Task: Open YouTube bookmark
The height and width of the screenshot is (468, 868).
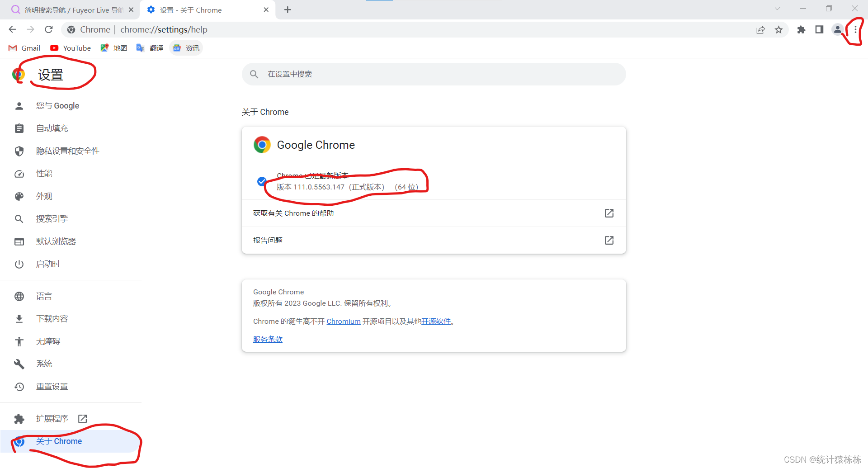Action: point(71,48)
